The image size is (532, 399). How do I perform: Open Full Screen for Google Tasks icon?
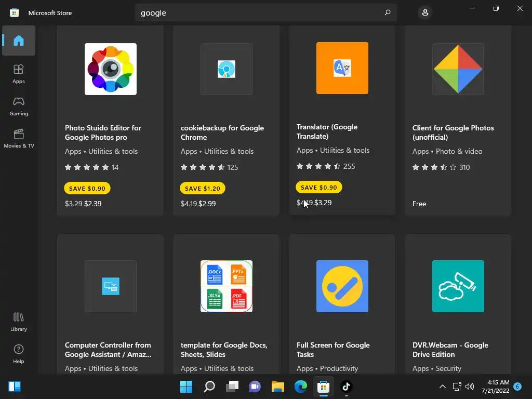(342, 286)
